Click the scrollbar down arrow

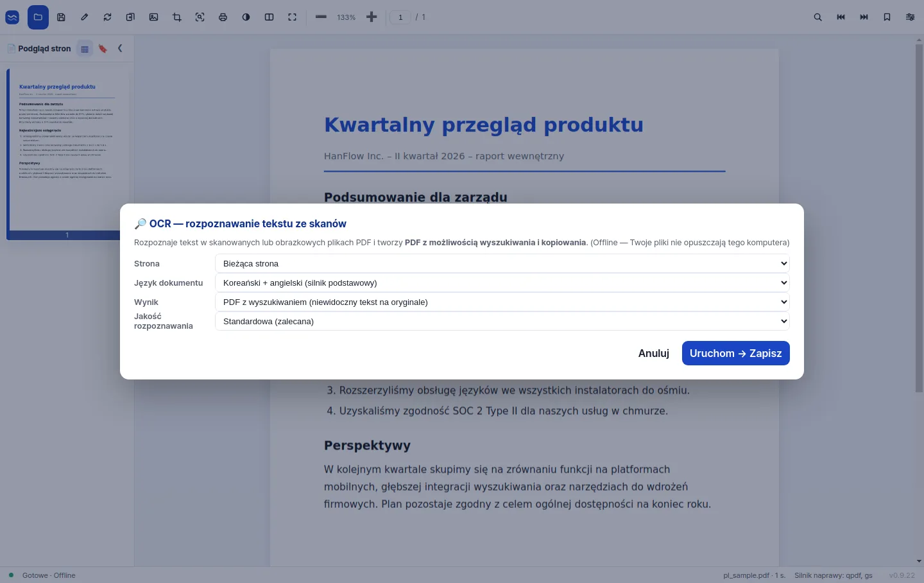919,561
